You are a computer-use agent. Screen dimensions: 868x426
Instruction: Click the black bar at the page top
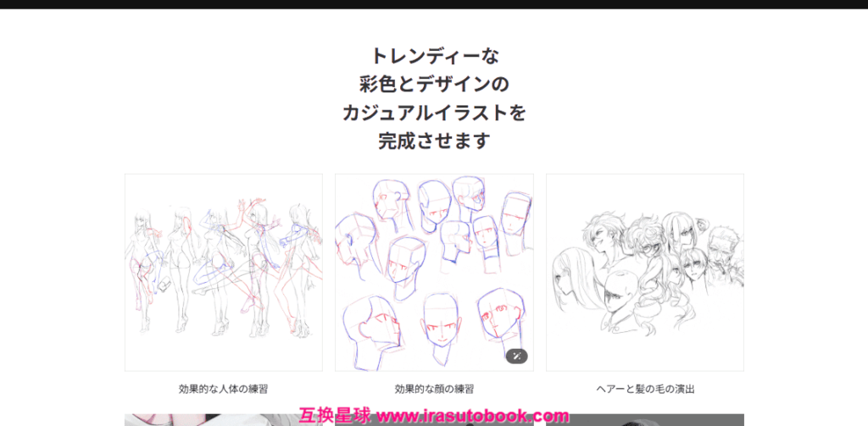coord(434,4)
